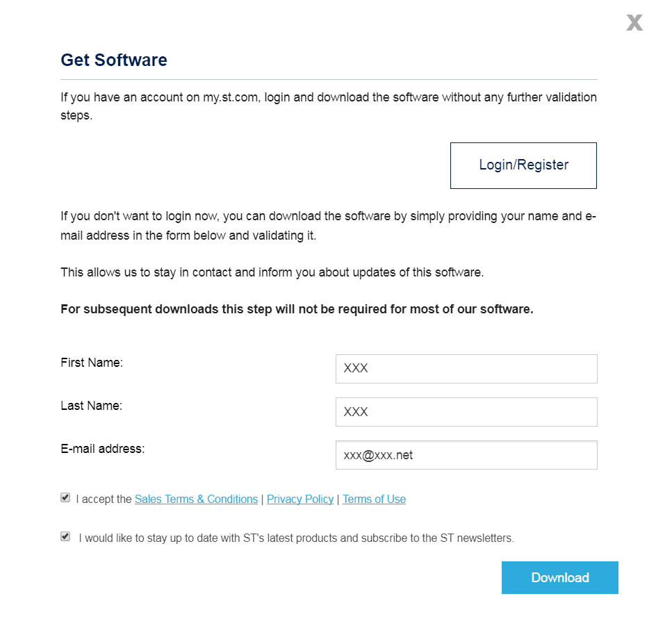Click the Last Name label
Viewport: 656px width, 644px height.
tap(91, 406)
